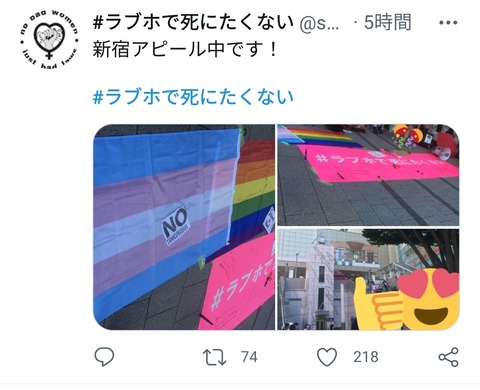Open the circular profile avatar
Viewport: 480px width, 390px height.
click(49, 39)
